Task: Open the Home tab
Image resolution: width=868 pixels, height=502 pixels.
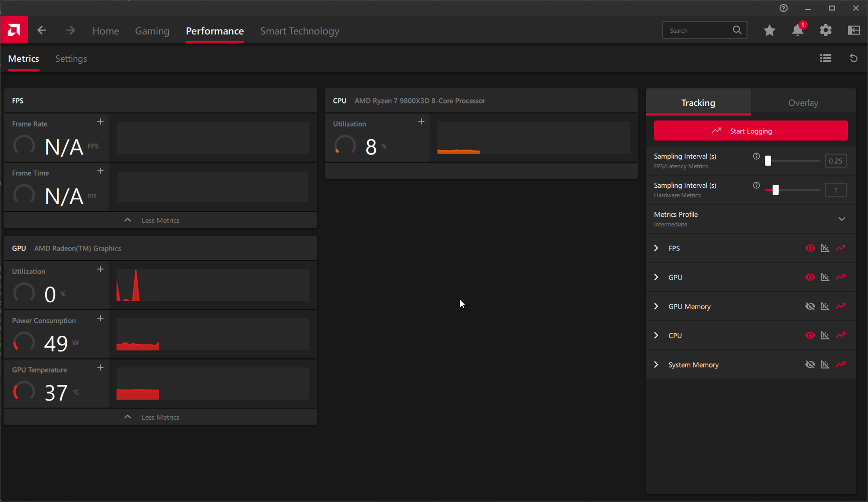Action: (x=106, y=31)
